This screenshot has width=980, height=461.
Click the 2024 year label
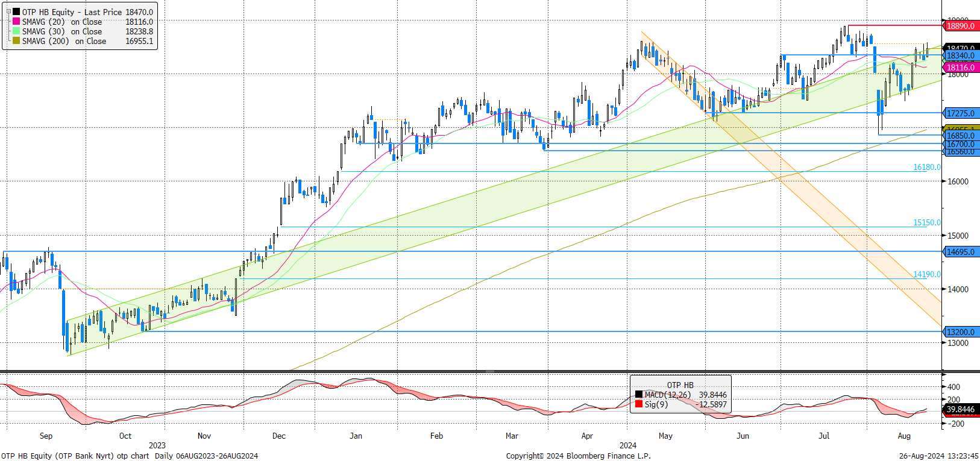[628, 445]
